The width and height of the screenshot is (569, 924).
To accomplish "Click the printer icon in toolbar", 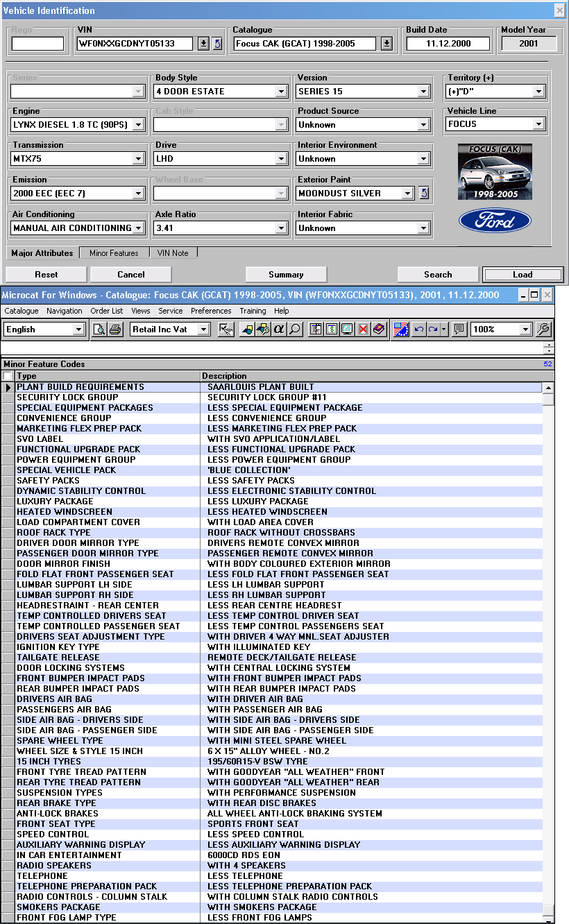I will coord(115,330).
